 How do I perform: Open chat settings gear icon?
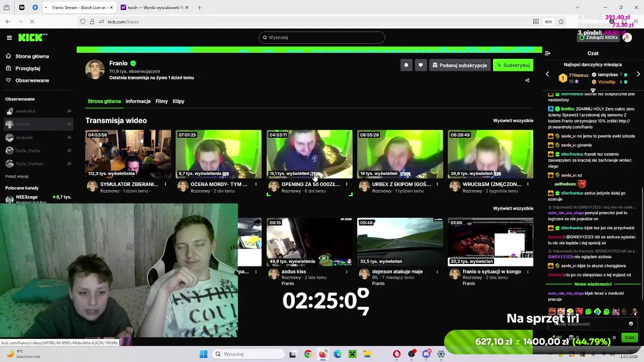coord(614,338)
